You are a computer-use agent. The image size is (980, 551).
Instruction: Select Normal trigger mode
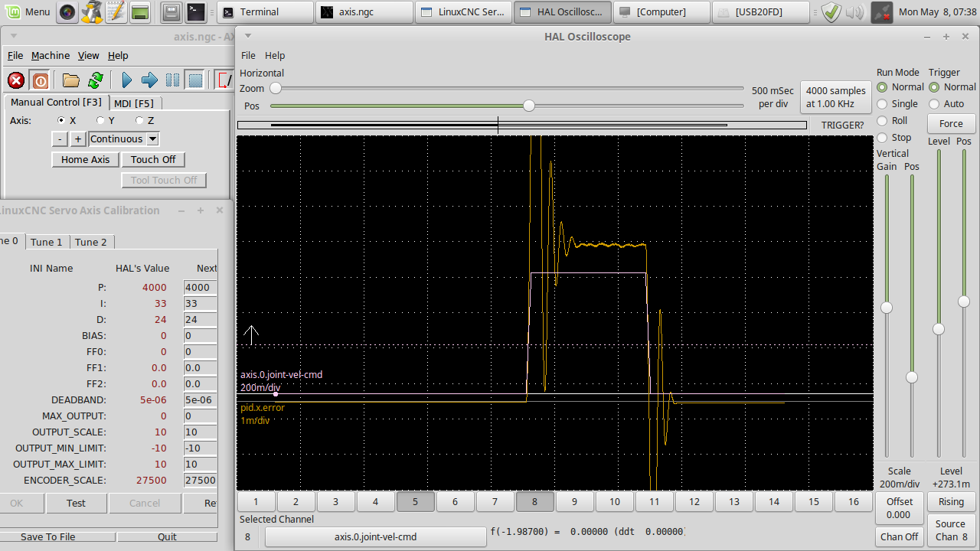click(x=934, y=87)
